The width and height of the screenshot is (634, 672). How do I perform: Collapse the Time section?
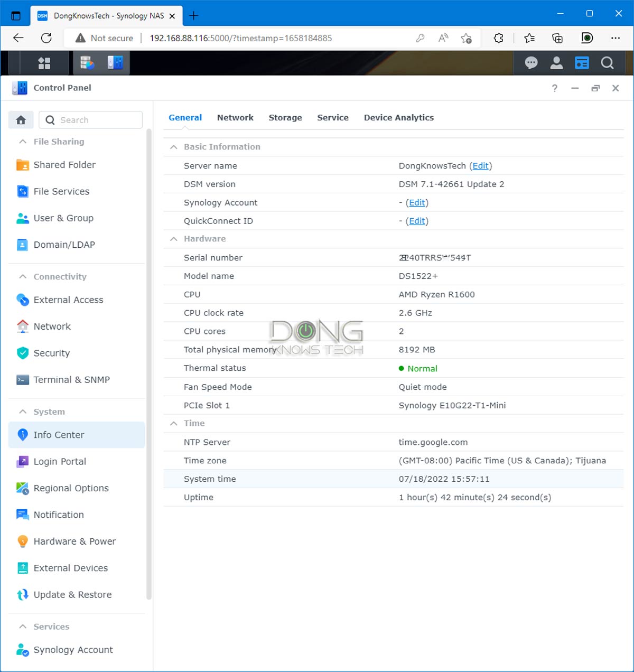pyautogui.click(x=173, y=423)
